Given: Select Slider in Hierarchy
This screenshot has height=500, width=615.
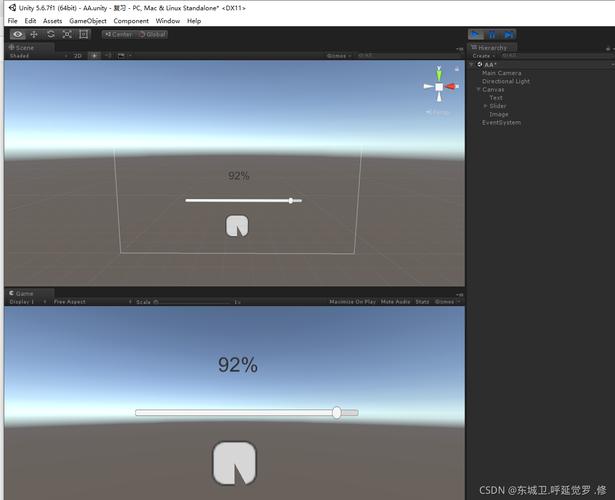Looking at the screenshot, I should (498, 106).
